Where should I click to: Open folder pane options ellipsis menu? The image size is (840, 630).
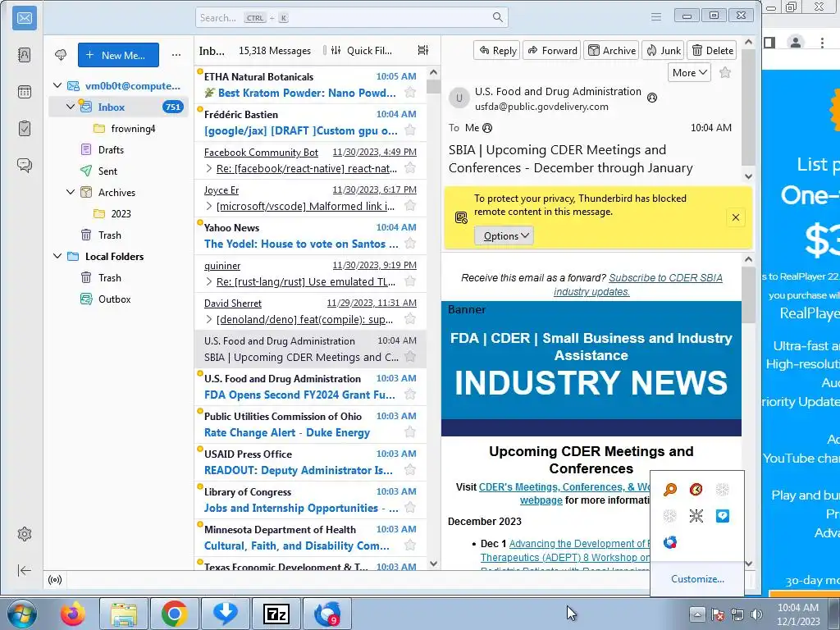pos(176,55)
